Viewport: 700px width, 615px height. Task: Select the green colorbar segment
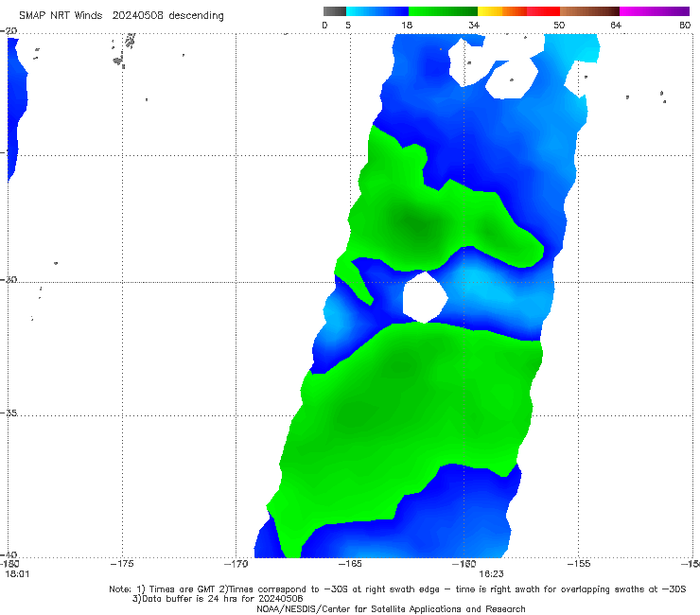point(443,11)
